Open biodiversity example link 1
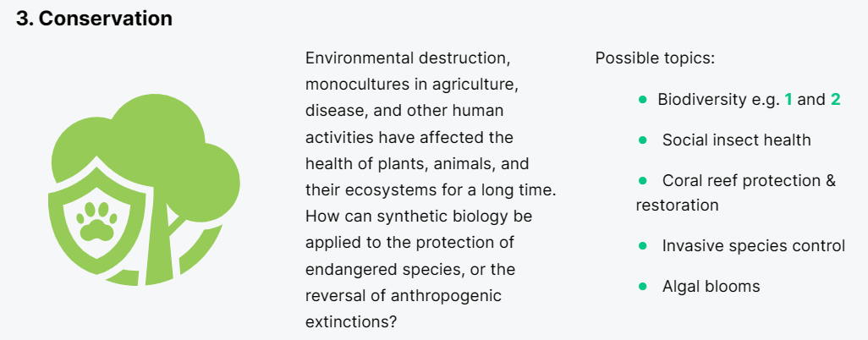Image resolution: width=868 pixels, height=340 pixels. (x=788, y=100)
